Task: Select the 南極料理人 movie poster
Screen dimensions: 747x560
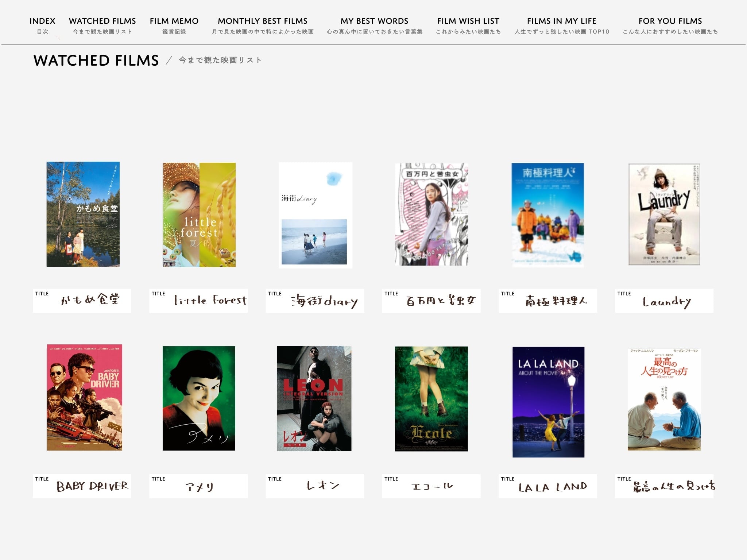Action: tap(547, 215)
